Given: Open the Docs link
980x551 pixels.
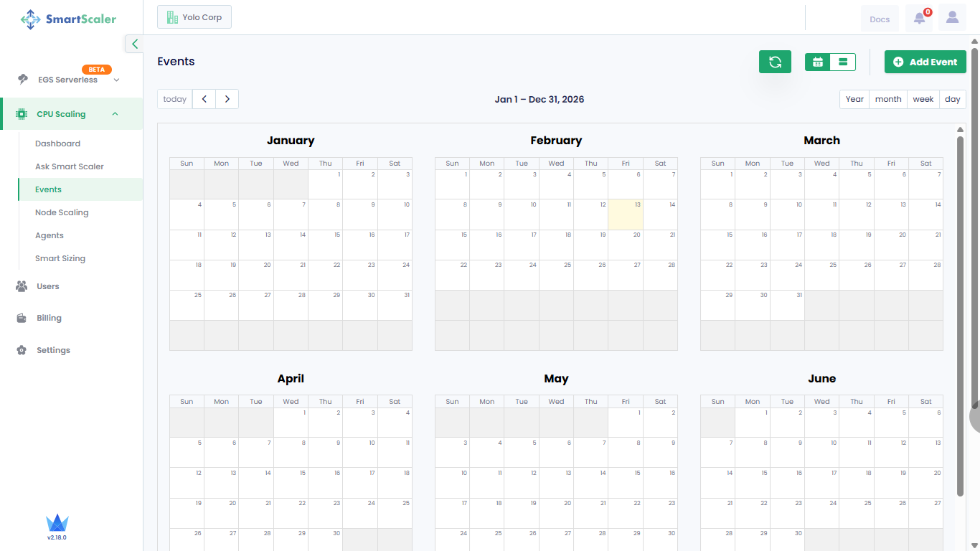Looking at the screenshot, I should [x=880, y=19].
